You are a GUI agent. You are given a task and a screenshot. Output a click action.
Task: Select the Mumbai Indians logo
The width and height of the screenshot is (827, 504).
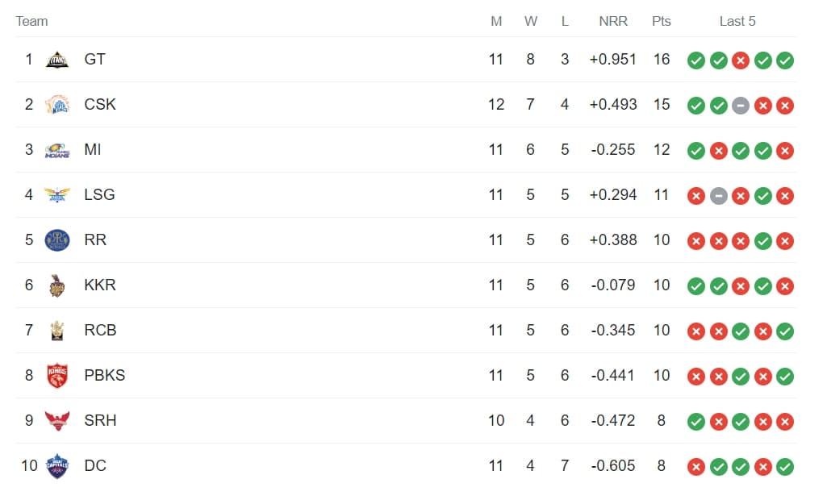tap(57, 150)
